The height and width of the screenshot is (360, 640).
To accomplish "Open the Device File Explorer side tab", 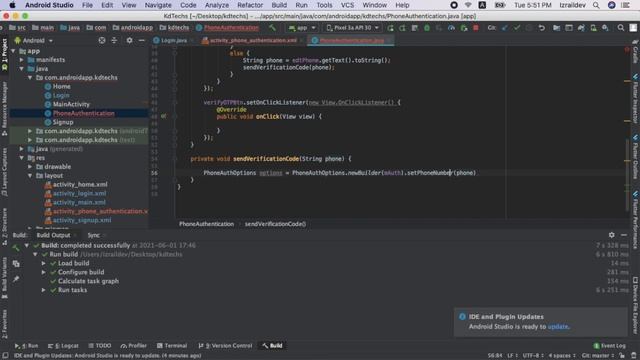I will (x=636, y=305).
